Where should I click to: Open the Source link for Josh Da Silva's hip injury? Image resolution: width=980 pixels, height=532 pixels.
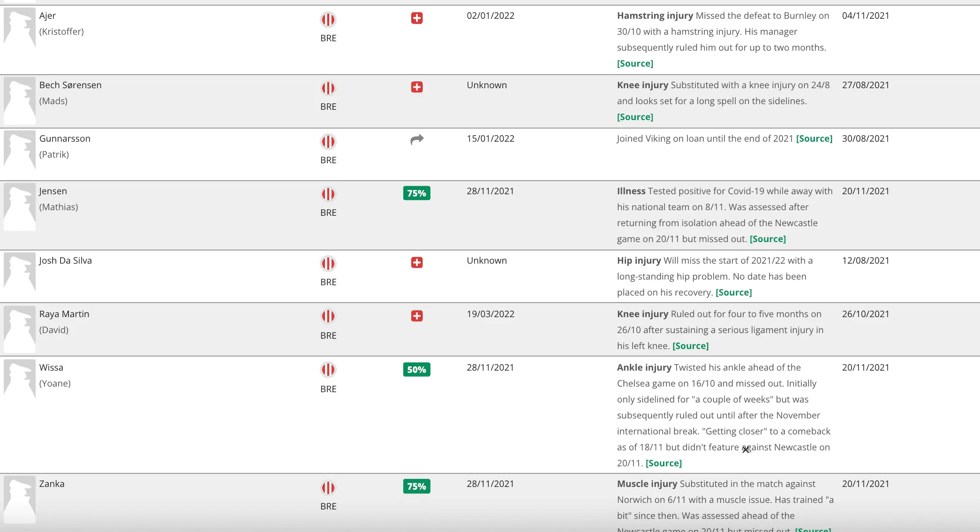[x=733, y=292]
